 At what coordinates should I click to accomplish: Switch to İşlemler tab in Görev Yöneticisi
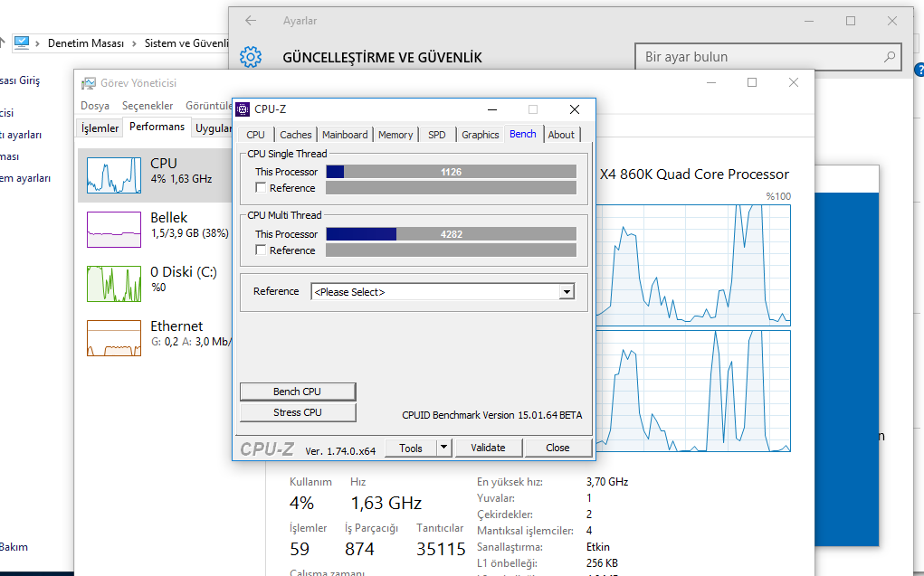point(100,127)
